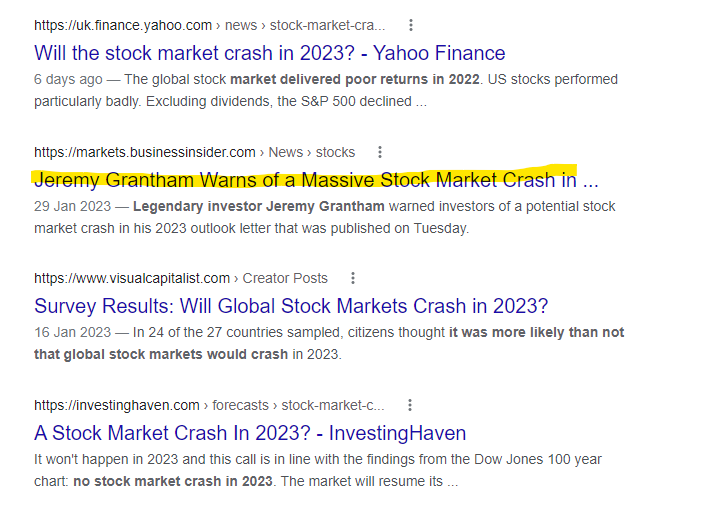This screenshot has width=719, height=508.
Task: Open the three-dot menu beside markets.businessinsider.com result
Action: click(x=380, y=152)
